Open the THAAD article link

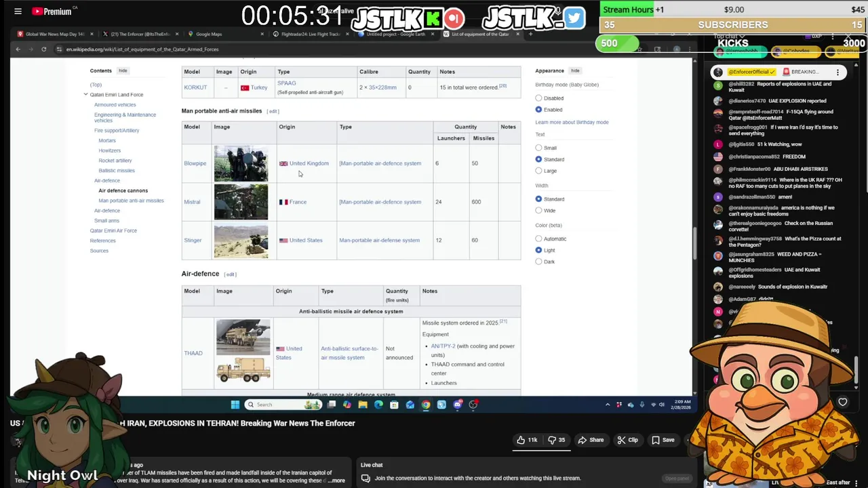pyautogui.click(x=193, y=353)
